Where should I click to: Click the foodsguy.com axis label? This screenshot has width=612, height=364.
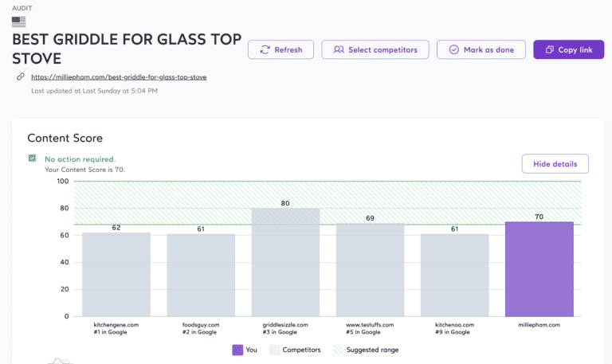pos(201,325)
